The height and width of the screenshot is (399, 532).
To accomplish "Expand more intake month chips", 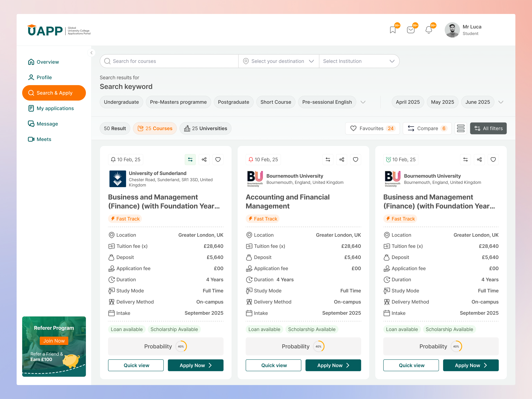I will pos(501,102).
